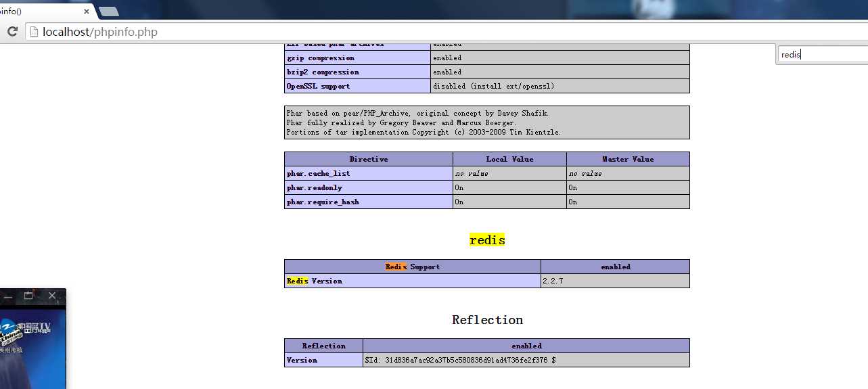This screenshot has width=868, height=389.
Task: Click the 'enabled' value for gzip compression
Action: (560, 58)
